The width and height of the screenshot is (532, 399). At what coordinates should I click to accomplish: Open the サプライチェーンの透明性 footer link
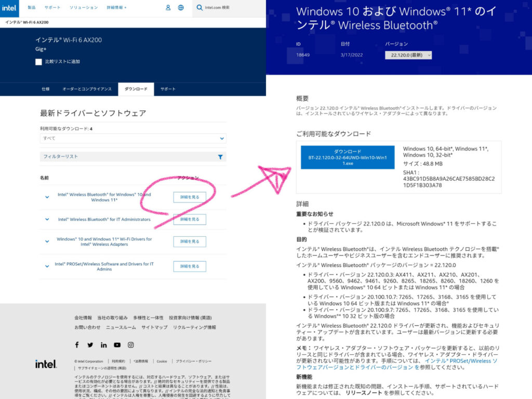tap(102, 368)
